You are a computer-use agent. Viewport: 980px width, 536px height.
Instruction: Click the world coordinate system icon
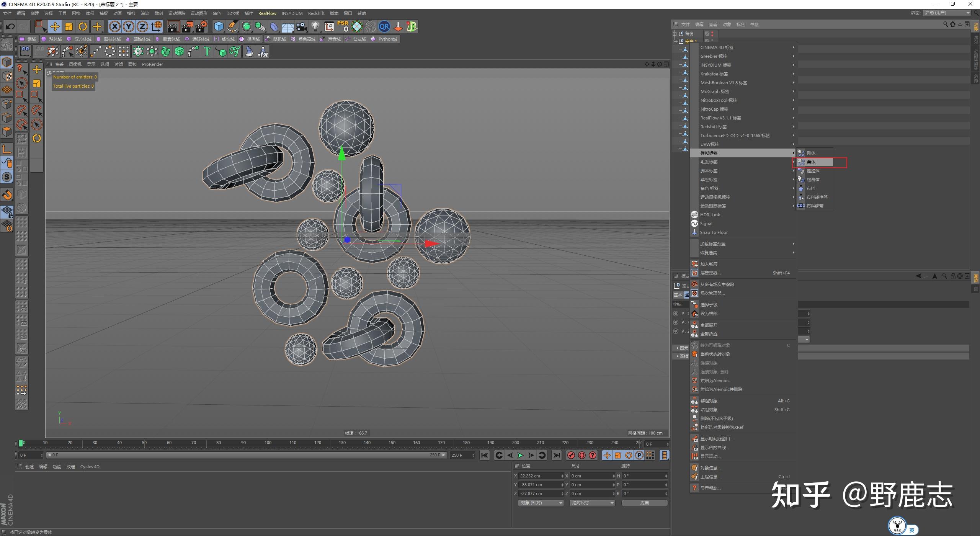(157, 26)
